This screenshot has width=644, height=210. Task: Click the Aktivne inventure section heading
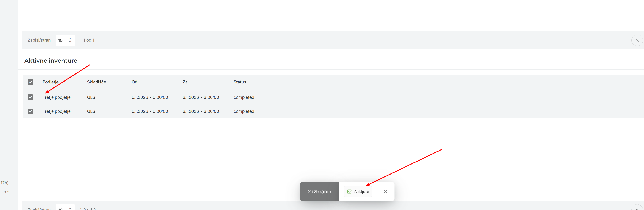click(51, 61)
